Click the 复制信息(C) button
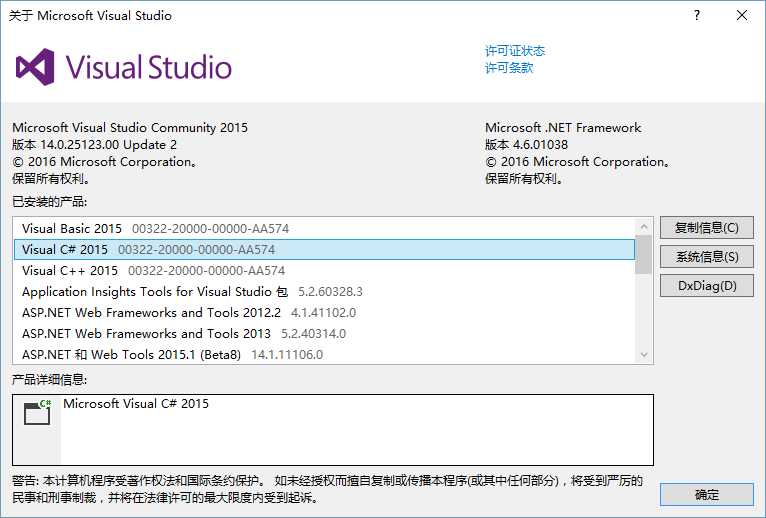 coord(706,228)
